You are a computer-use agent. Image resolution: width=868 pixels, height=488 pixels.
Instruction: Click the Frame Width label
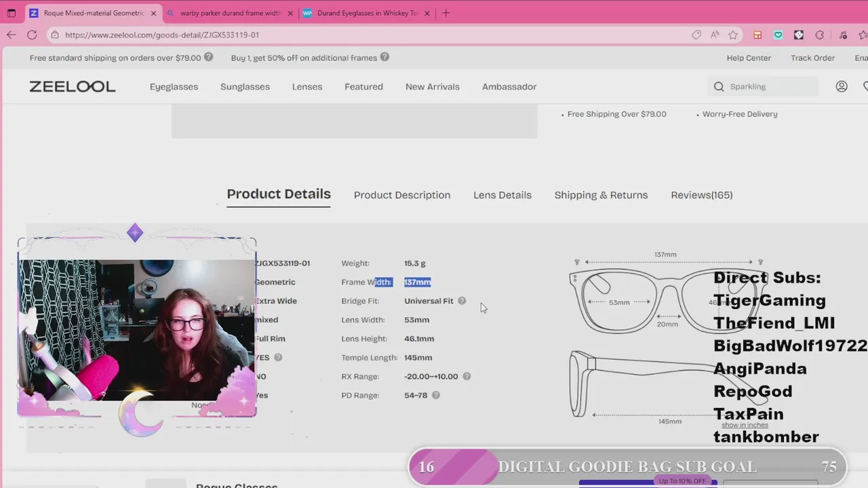pos(367,282)
